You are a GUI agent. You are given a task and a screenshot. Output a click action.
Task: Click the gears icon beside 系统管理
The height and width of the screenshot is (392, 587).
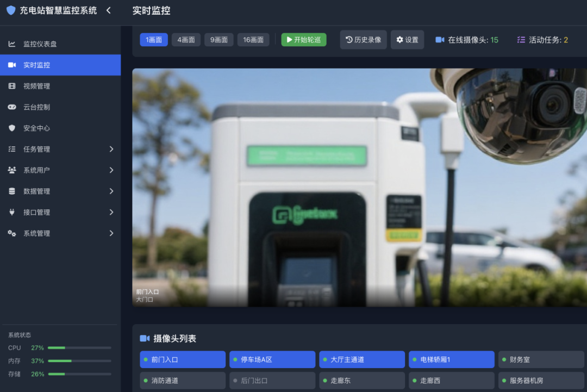click(x=12, y=233)
